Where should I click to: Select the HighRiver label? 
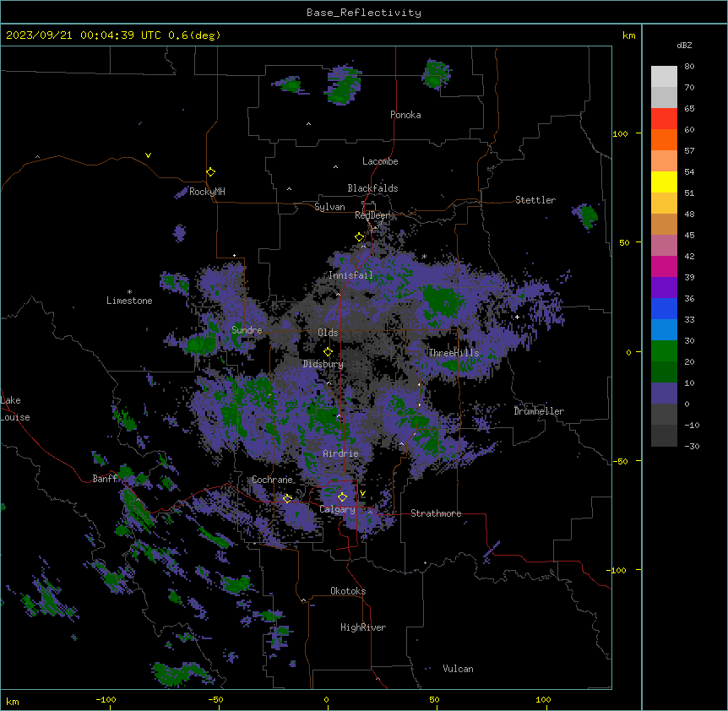click(x=363, y=627)
